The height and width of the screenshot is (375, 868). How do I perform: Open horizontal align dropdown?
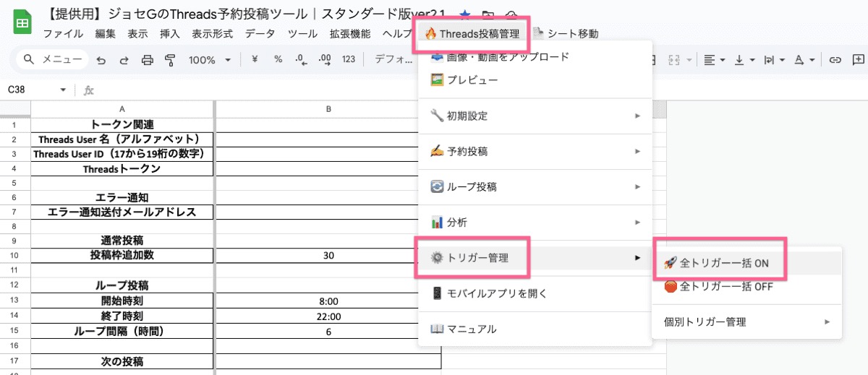(715, 60)
